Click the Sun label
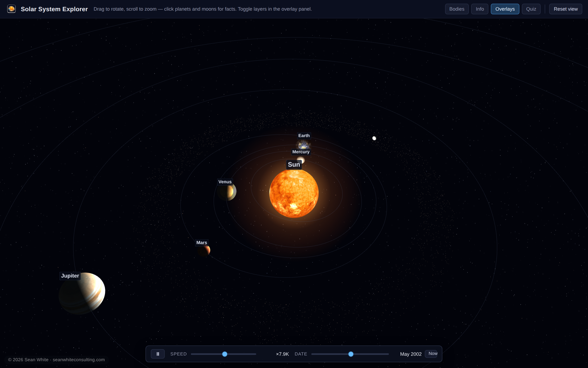The width and height of the screenshot is (588, 368). pyautogui.click(x=294, y=164)
